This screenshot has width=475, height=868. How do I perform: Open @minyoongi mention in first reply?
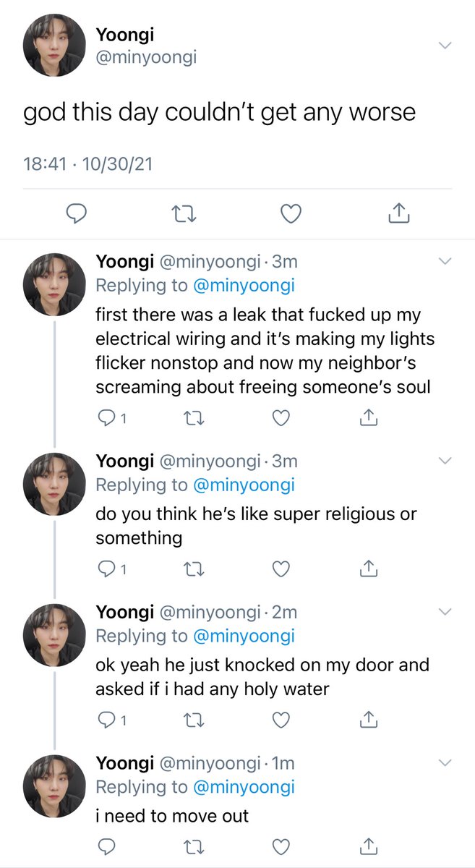(244, 285)
